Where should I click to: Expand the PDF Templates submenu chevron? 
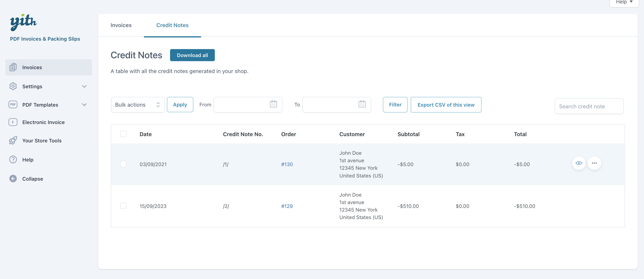click(84, 104)
